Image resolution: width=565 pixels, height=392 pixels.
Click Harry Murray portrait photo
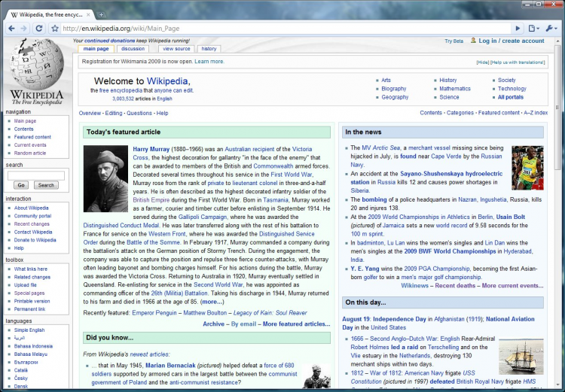click(x=105, y=178)
